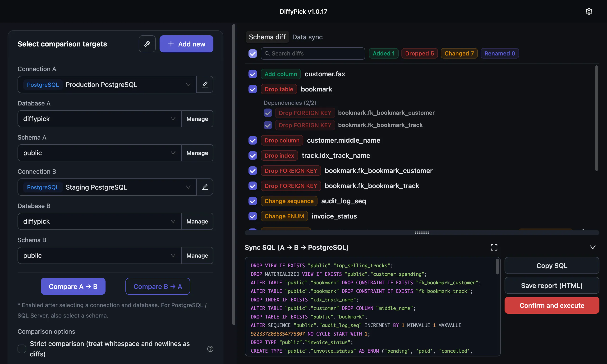Image resolution: width=607 pixels, height=364 pixels.
Task: Click the dotted splitter handle above Sync SQL
Action: (422, 233)
